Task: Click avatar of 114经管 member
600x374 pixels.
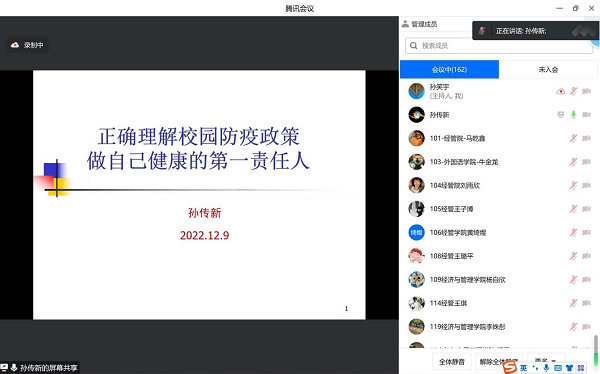Action: click(x=416, y=303)
